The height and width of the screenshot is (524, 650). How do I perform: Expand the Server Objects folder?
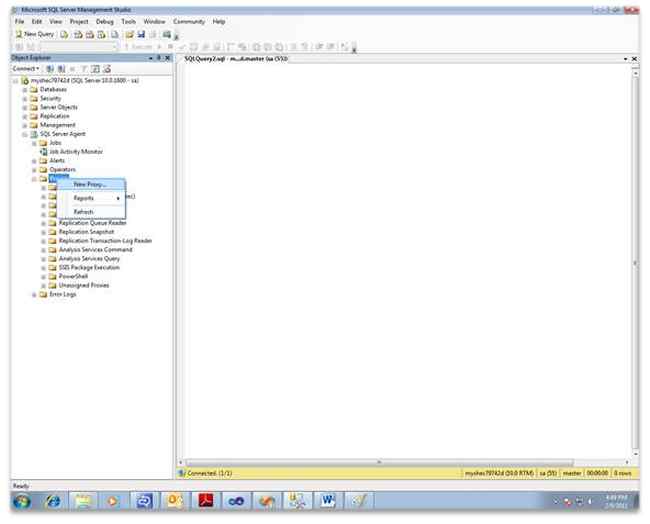point(25,107)
